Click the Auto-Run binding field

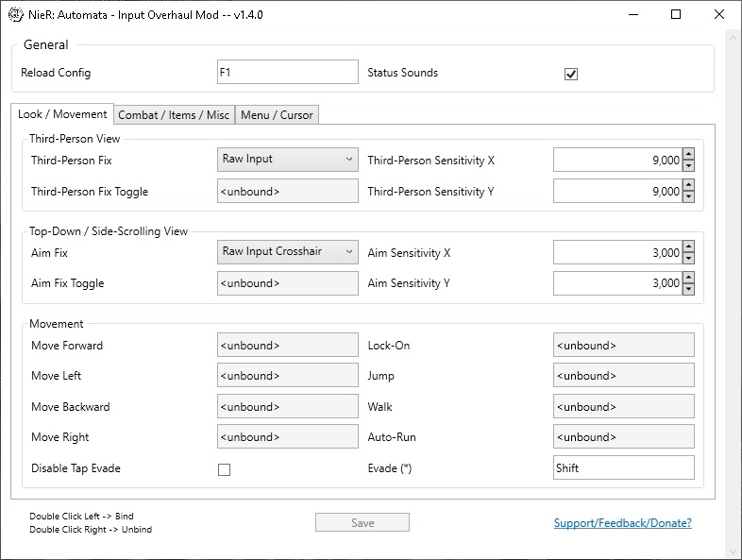(624, 436)
